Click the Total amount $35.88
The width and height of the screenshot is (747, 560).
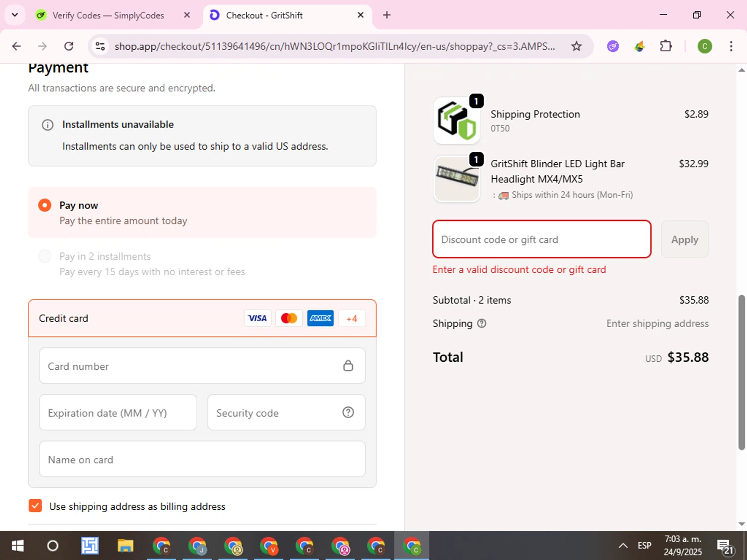(x=688, y=357)
